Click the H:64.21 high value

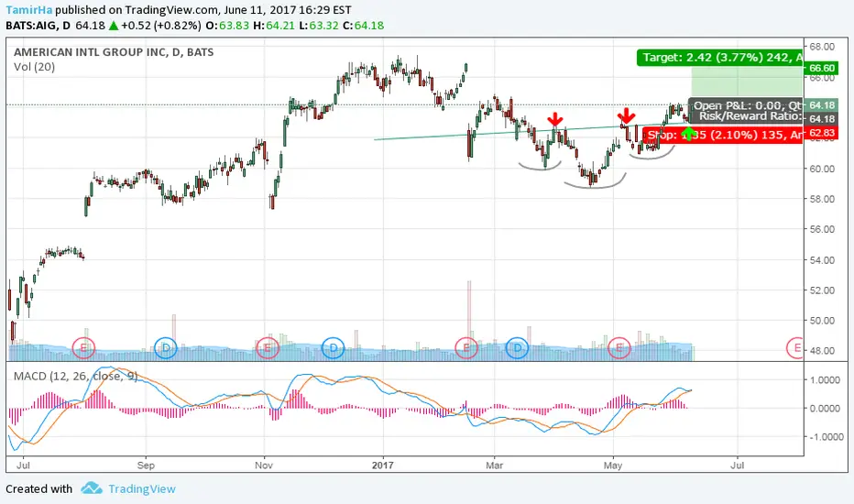point(274,26)
